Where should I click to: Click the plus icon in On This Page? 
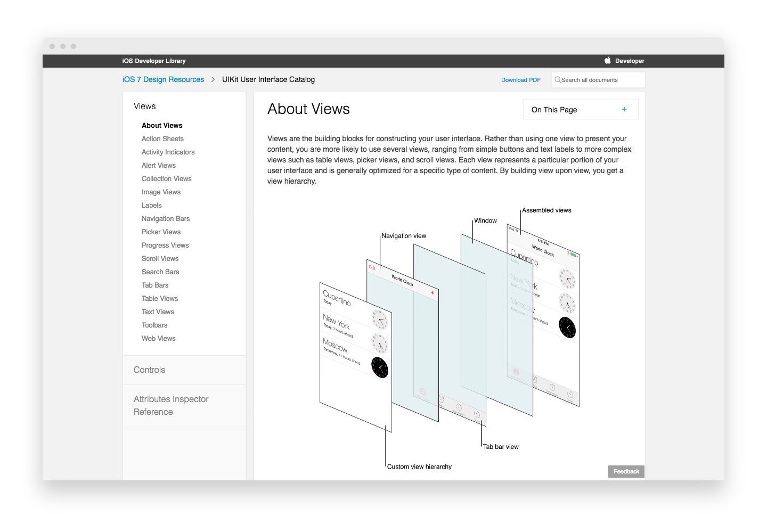pyautogui.click(x=624, y=109)
